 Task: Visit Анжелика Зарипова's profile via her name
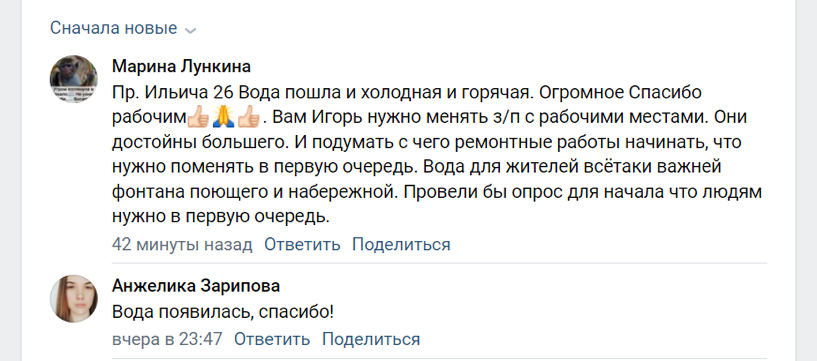196,286
